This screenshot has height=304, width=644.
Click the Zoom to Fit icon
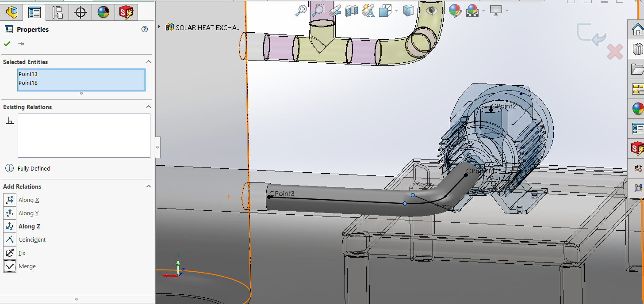pos(302,11)
